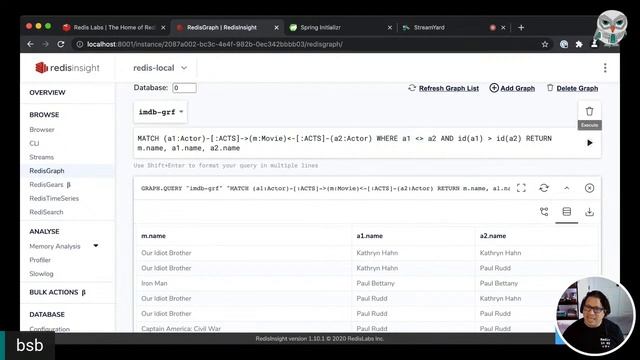
Task: Go forward in browser history
Action: point(46,44)
